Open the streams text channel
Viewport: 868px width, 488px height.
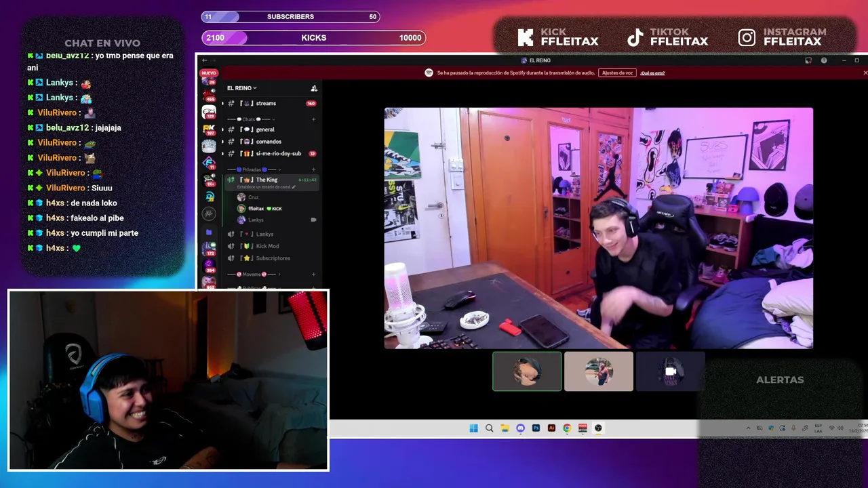point(271,104)
